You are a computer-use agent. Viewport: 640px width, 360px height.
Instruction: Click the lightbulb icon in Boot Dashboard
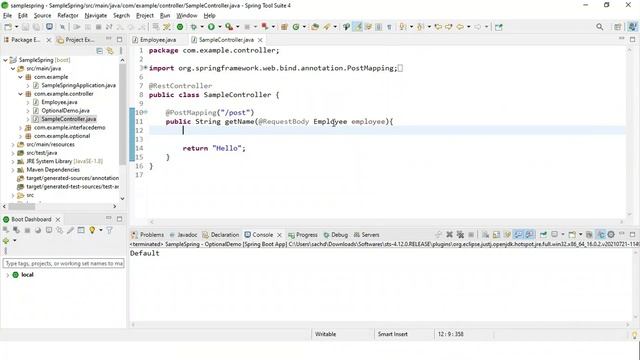pos(92,230)
